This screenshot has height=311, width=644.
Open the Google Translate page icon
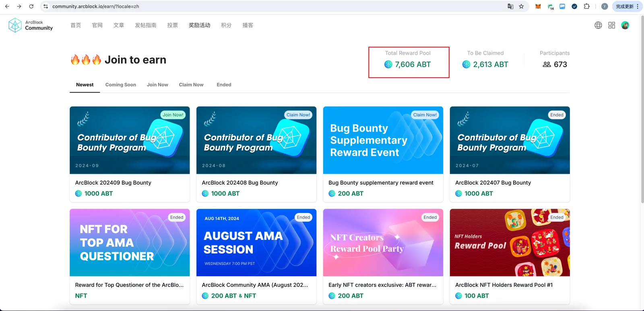click(510, 6)
